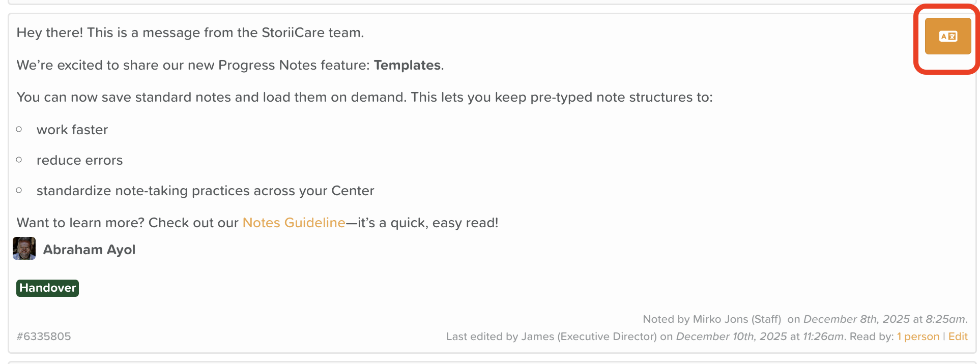This screenshot has width=980, height=364.
Task: Click the bold word Templates
Action: pos(407,65)
